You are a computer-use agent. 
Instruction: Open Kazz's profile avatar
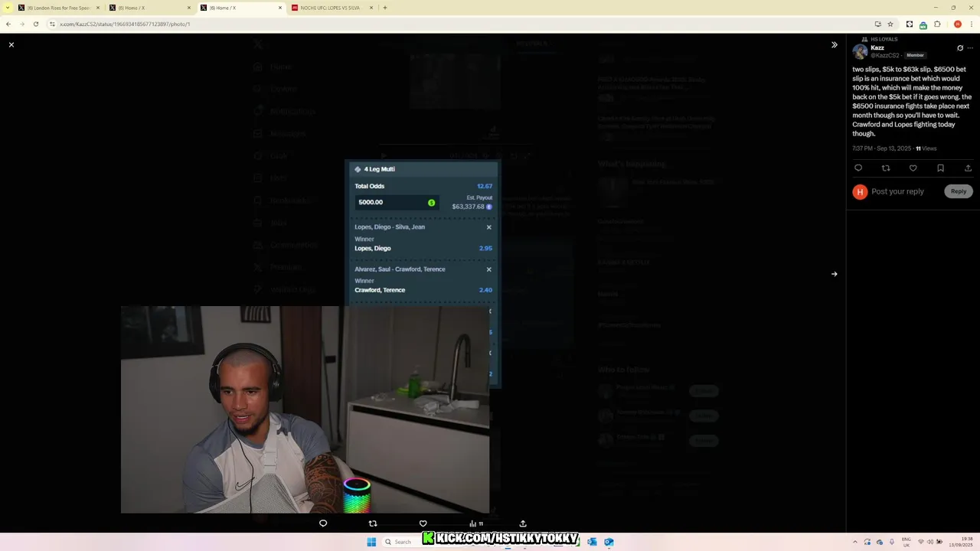pos(860,51)
